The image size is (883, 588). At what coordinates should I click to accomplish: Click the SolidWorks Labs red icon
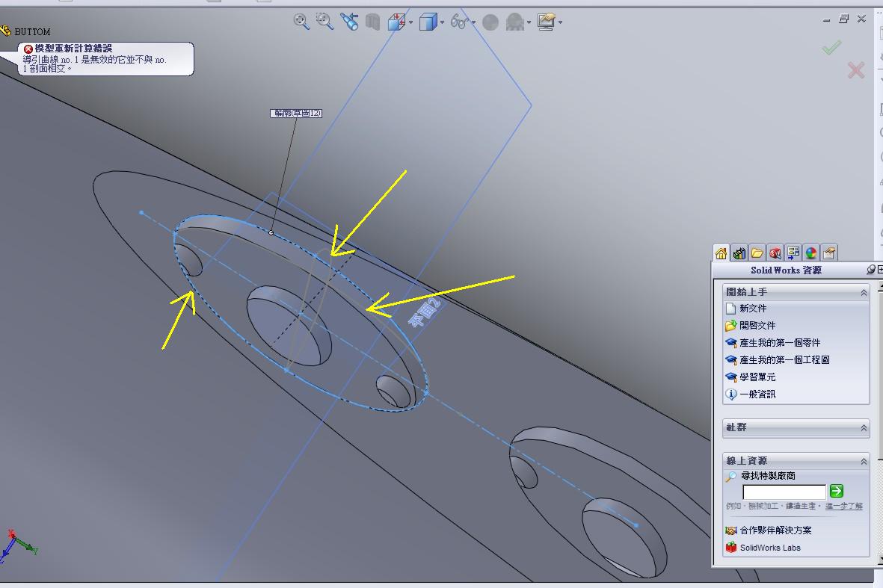[731, 547]
